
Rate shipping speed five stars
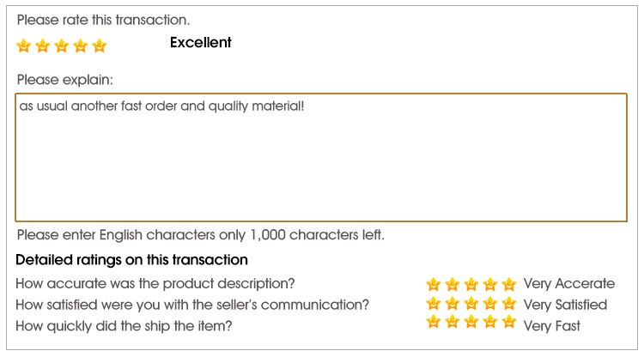[x=509, y=322]
